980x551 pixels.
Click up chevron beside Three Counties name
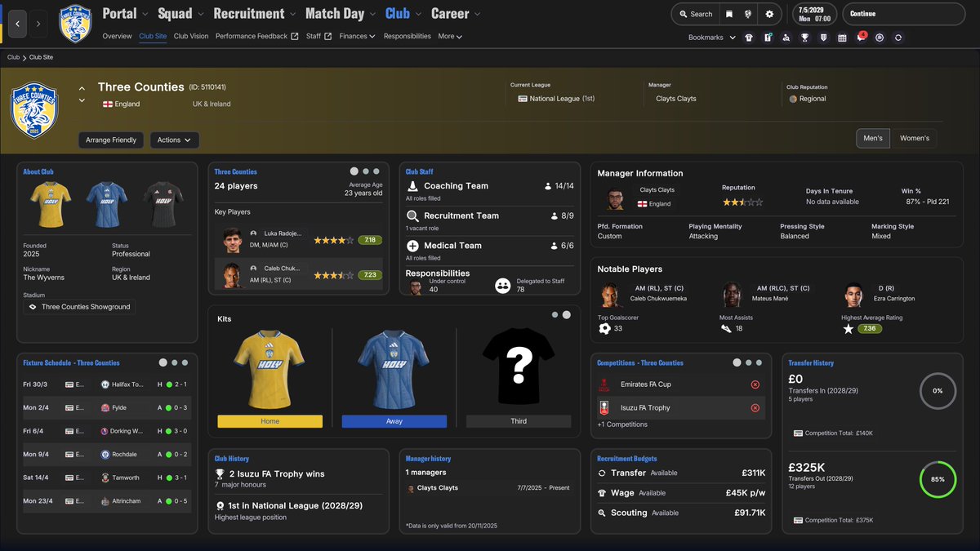[82, 88]
